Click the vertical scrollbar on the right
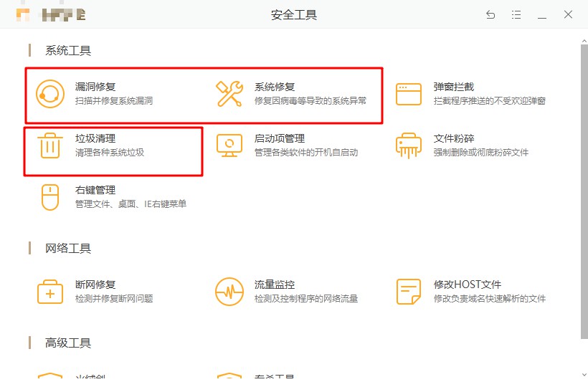The image size is (588, 387). click(x=583, y=186)
